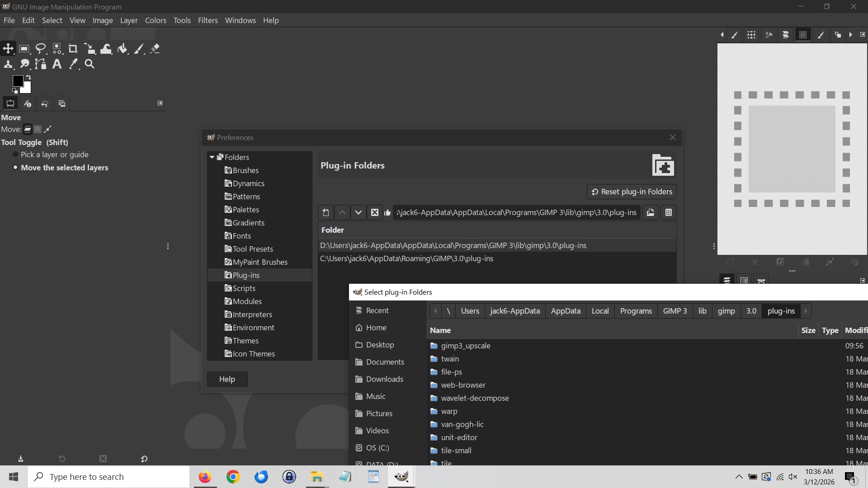
Task: Open the Colors menu
Action: [x=156, y=20]
